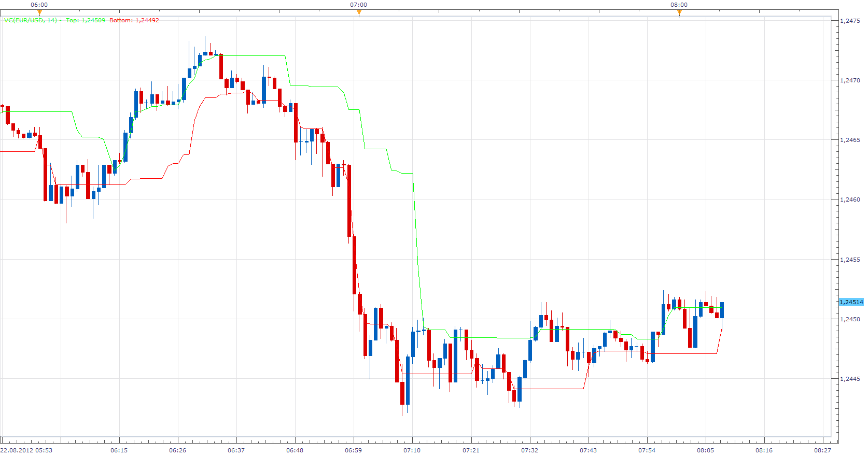Screen dimensions: 868x456
Task: Click the 1,2460 price axis label
Action: point(850,199)
